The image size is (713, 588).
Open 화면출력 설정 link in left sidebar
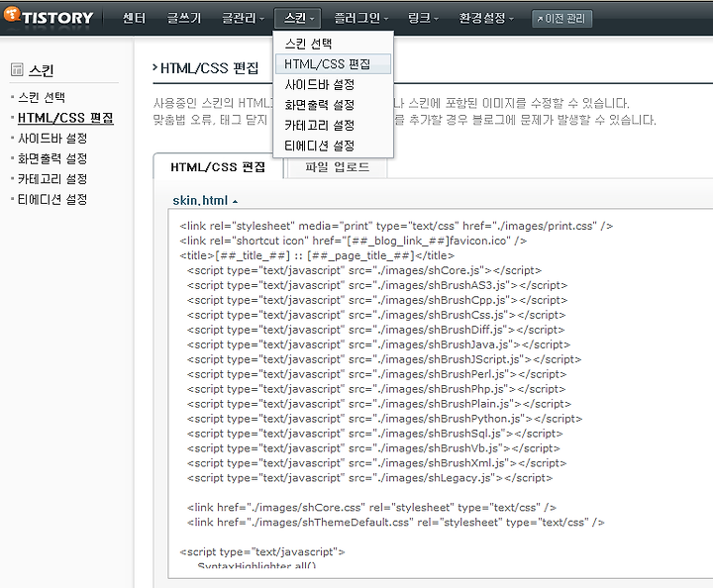click(x=52, y=158)
